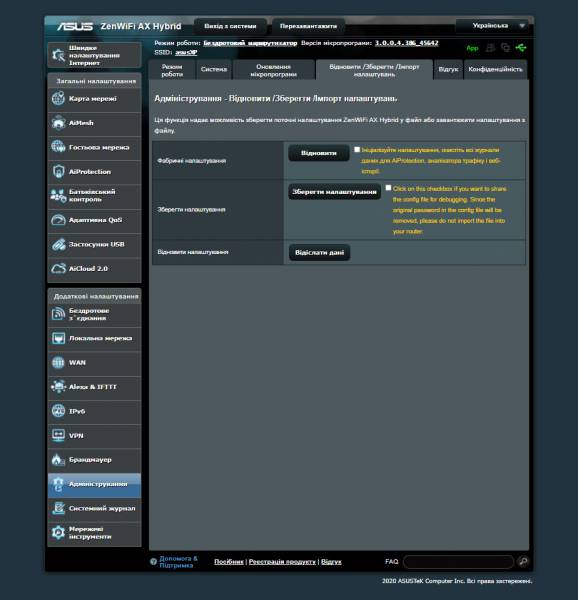The width and height of the screenshot is (578, 600).
Task: Open the Конфіденційність tab
Action: click(495, 70)
